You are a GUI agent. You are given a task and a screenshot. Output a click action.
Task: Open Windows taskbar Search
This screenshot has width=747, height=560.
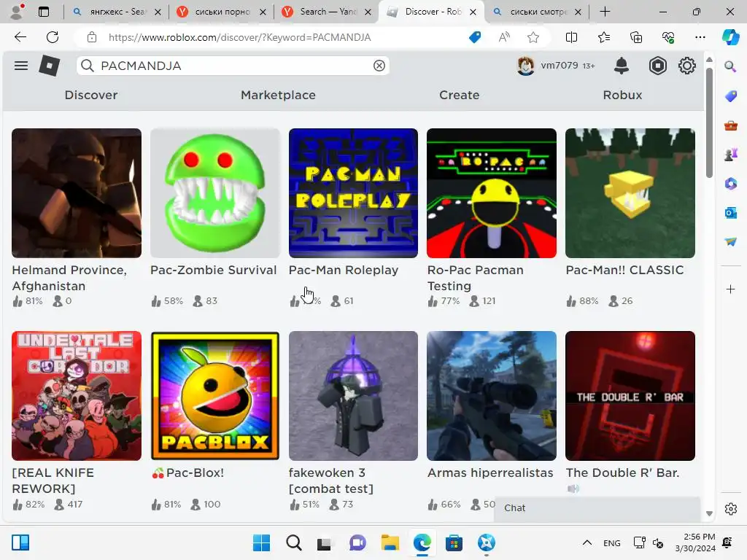[x=293, y=542]
